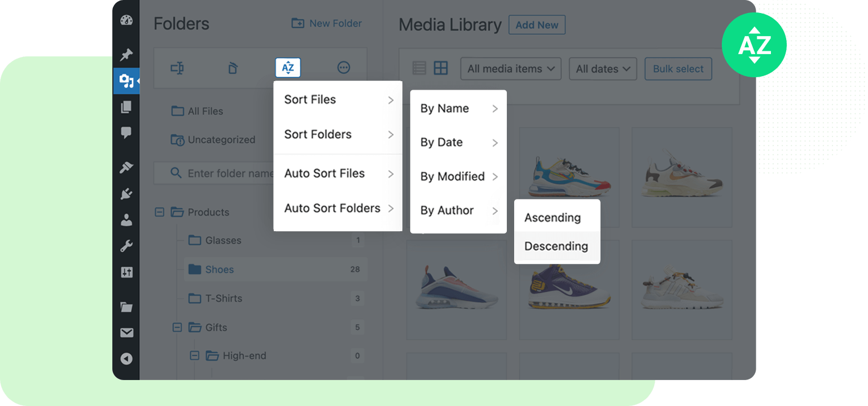Focus the Enter folder name search field
Viewport: 868px width, 406px height.
tap(214, 173)
